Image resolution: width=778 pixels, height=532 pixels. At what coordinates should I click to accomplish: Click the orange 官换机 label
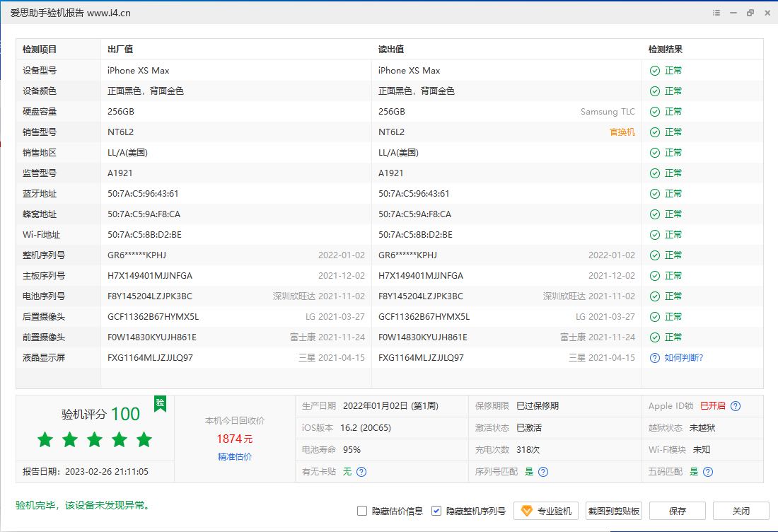[x=622, y=132]
